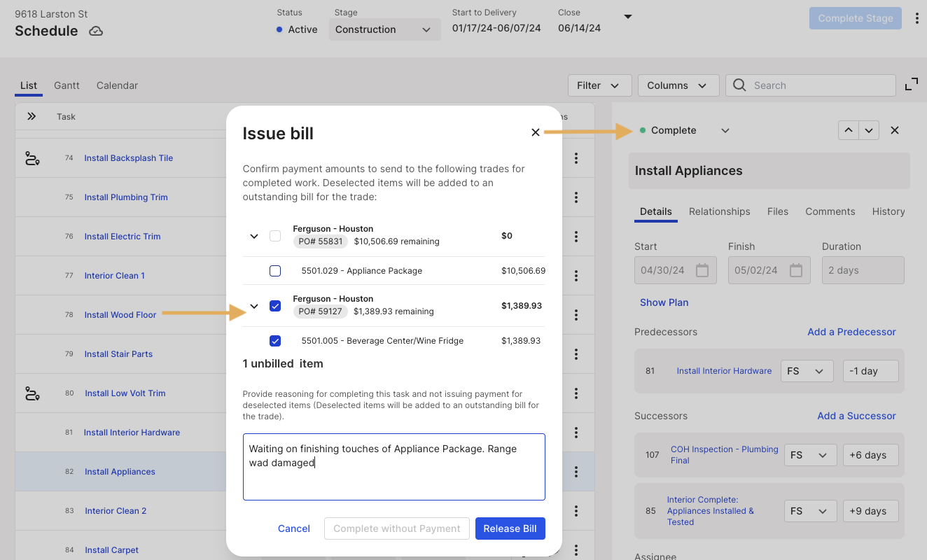Go to next task with down arrow
Viewport: 927px width, 560px height.
869,130
